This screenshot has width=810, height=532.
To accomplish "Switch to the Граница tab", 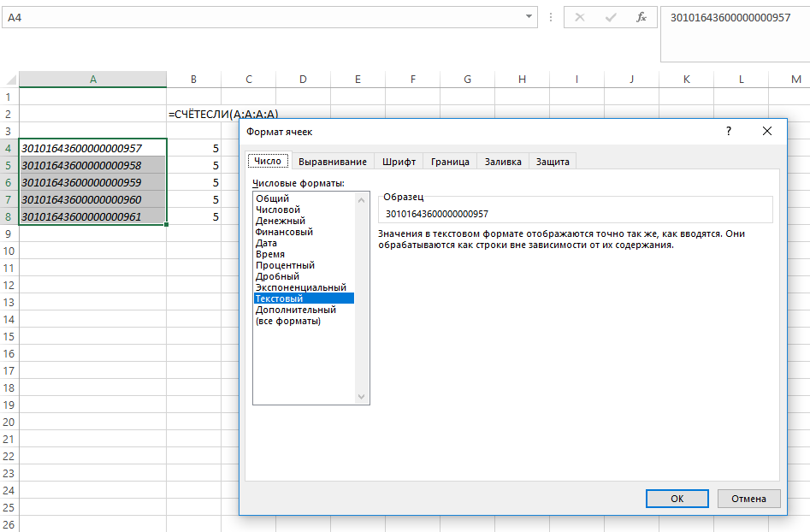I will (450, 162).
